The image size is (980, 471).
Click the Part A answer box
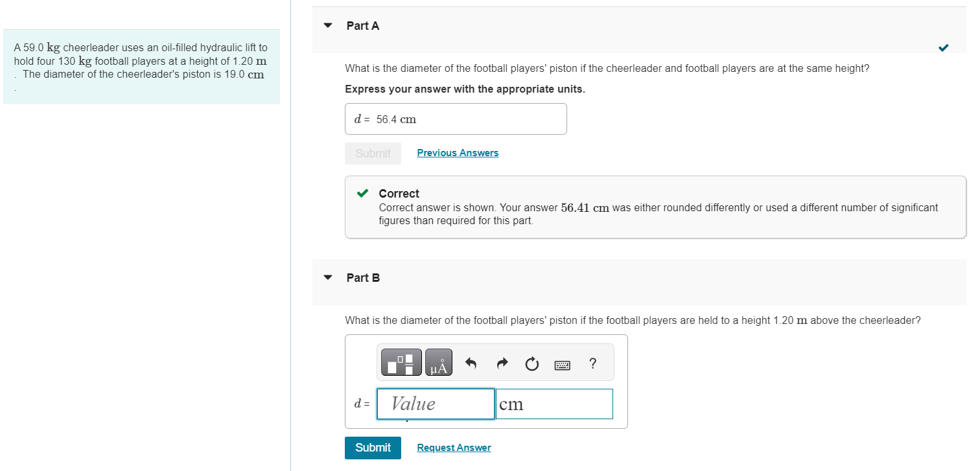456,119
